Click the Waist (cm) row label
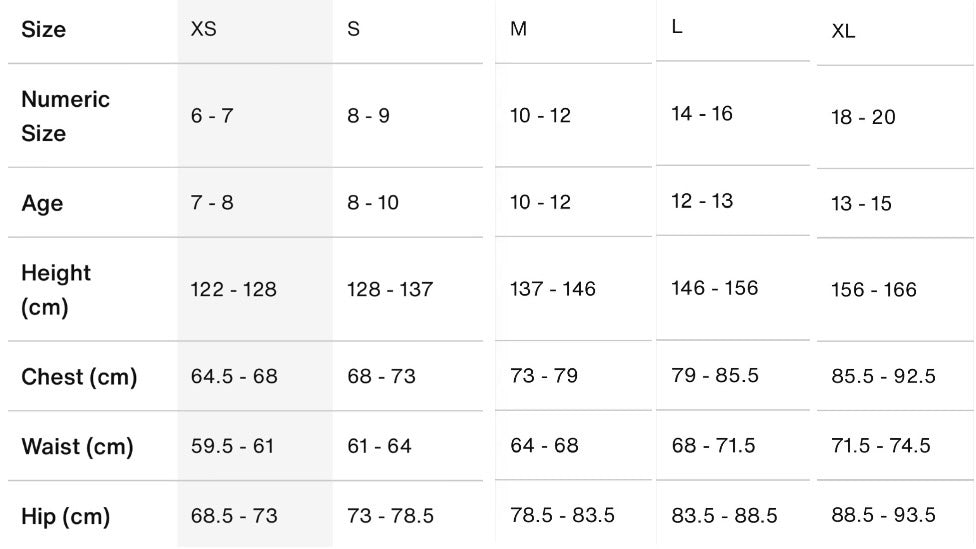Screen dimensions: 976x549 click(77, 447)
